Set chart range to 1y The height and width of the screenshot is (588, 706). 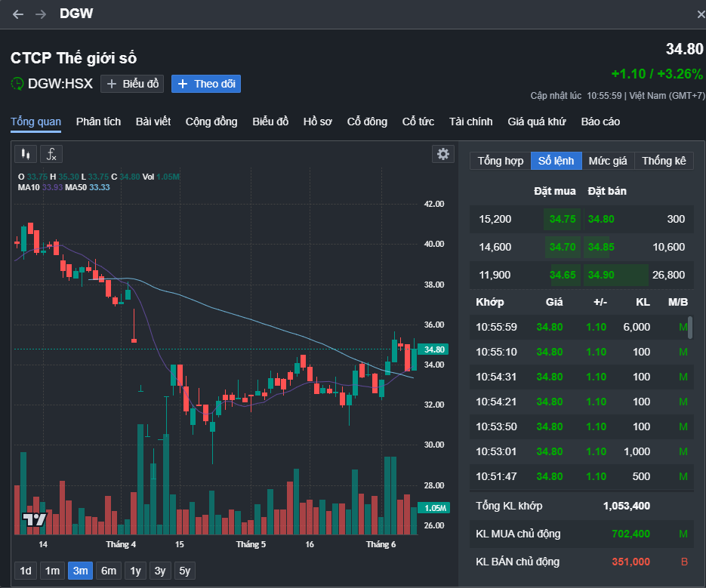pos(135,571)
